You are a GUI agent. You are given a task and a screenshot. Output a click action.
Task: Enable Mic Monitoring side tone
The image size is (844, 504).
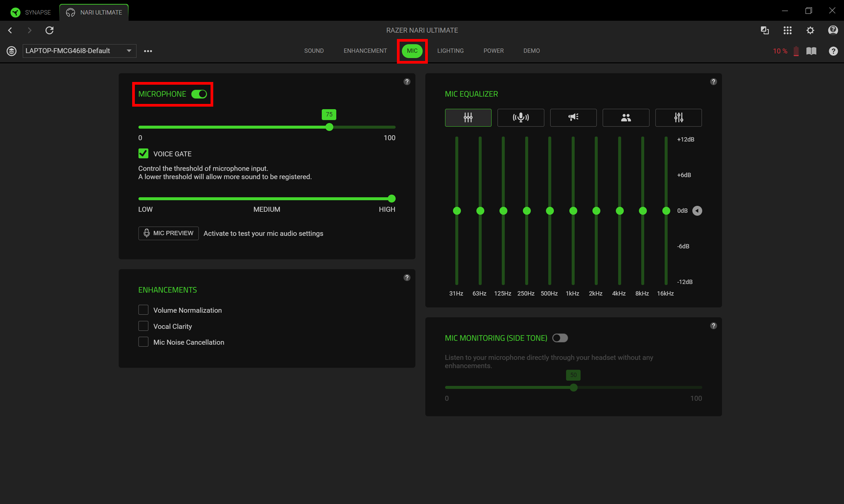pyautogui.click(x=560, y=338)
